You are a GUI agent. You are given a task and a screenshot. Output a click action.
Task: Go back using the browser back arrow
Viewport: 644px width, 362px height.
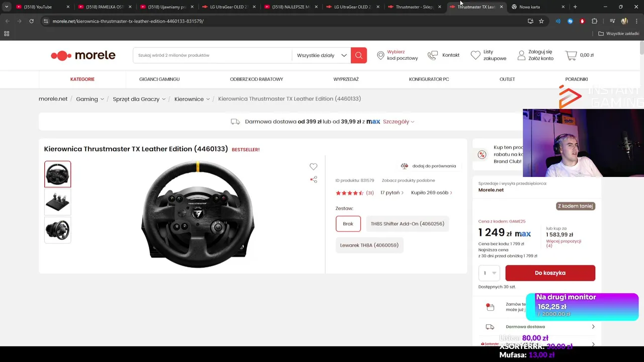[x=7, y=21]
